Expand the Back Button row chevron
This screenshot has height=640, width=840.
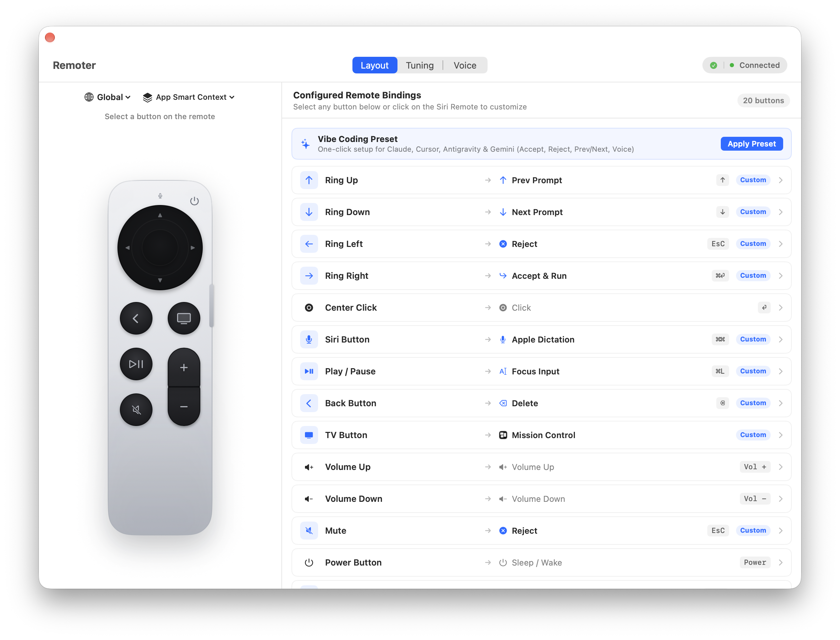[x=780, y=403]
